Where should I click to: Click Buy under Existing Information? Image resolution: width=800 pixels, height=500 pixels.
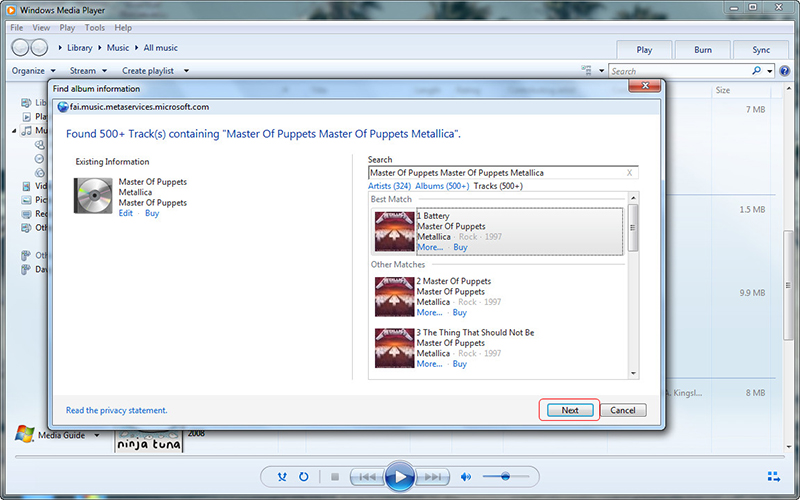click(152, 213)
